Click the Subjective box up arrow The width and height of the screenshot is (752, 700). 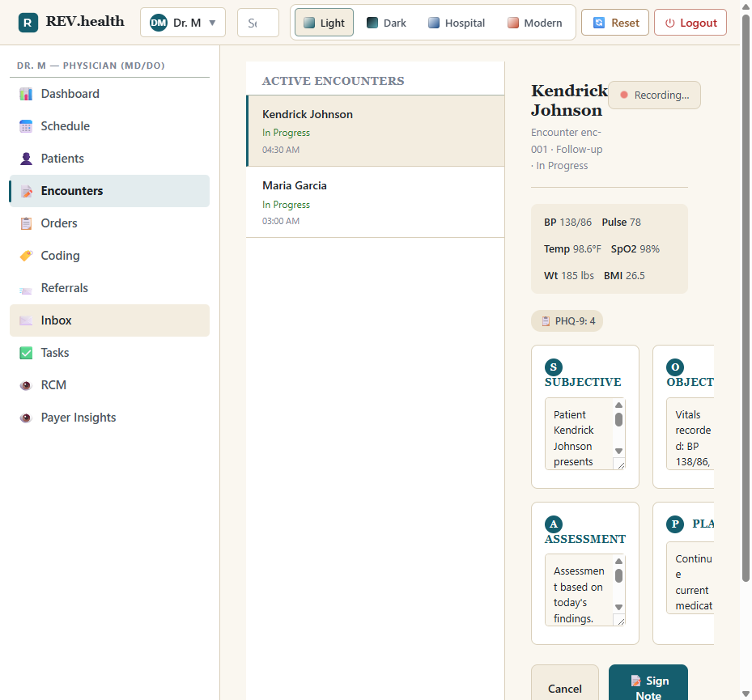click(618, 405)
